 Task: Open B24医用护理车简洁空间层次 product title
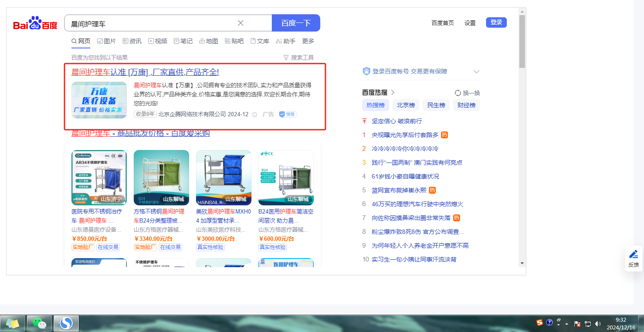(286, 216)
